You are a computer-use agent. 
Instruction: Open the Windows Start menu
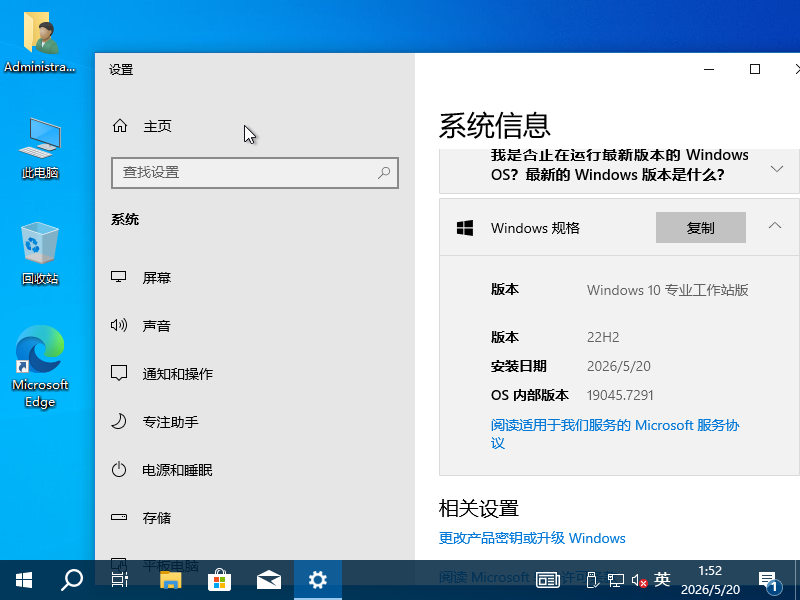[24, 580]
